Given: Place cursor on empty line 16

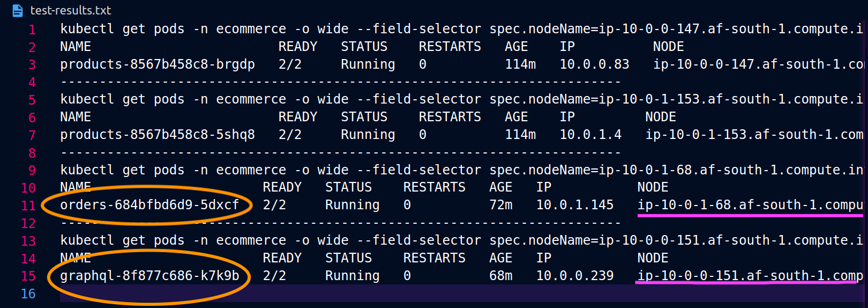Looking at the screenshot, I should point(461,294).
